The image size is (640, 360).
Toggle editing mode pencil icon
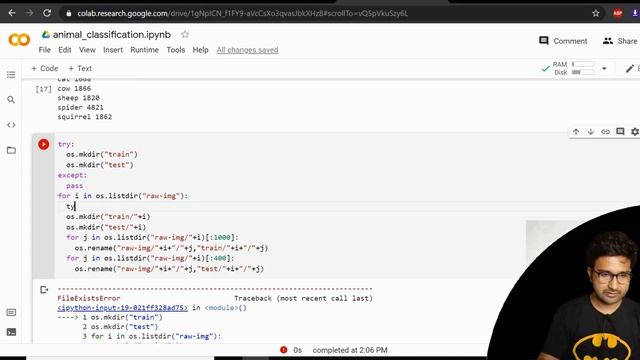click(630, 69)
